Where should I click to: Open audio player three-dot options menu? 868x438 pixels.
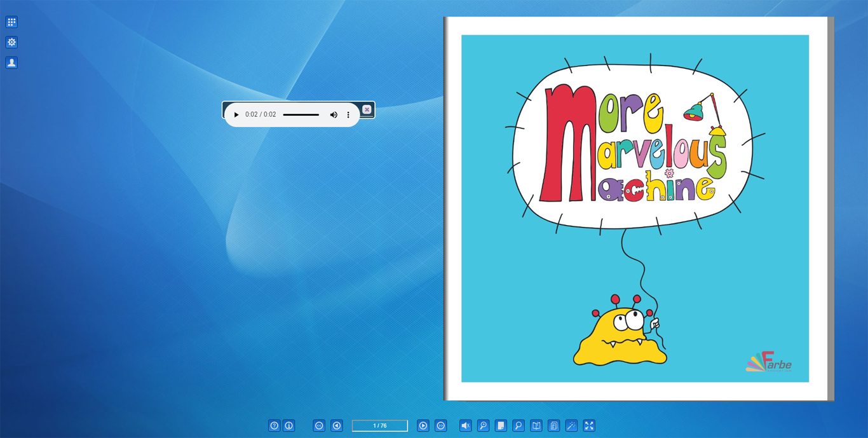pyautogui.click(x=348, y=115)
